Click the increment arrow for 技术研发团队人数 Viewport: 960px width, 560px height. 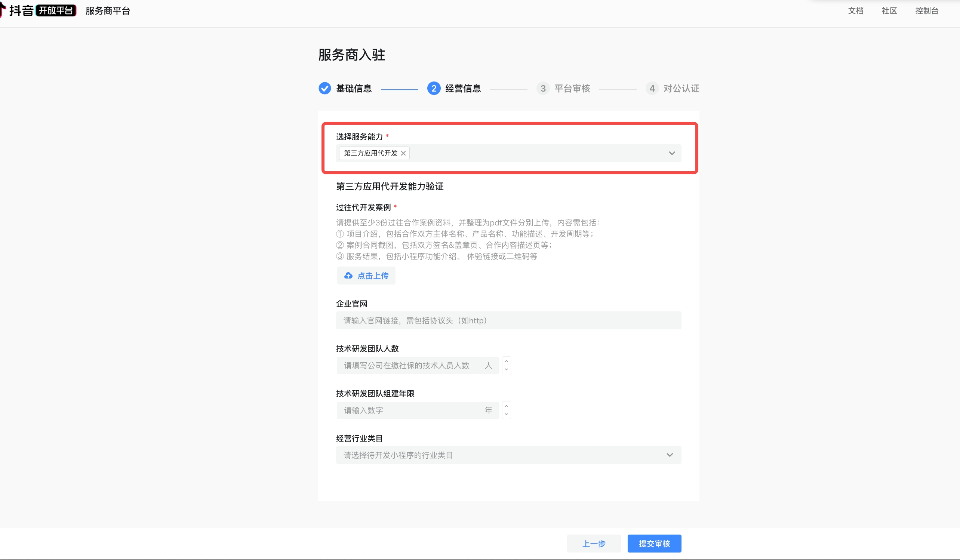tap(506, 361)
